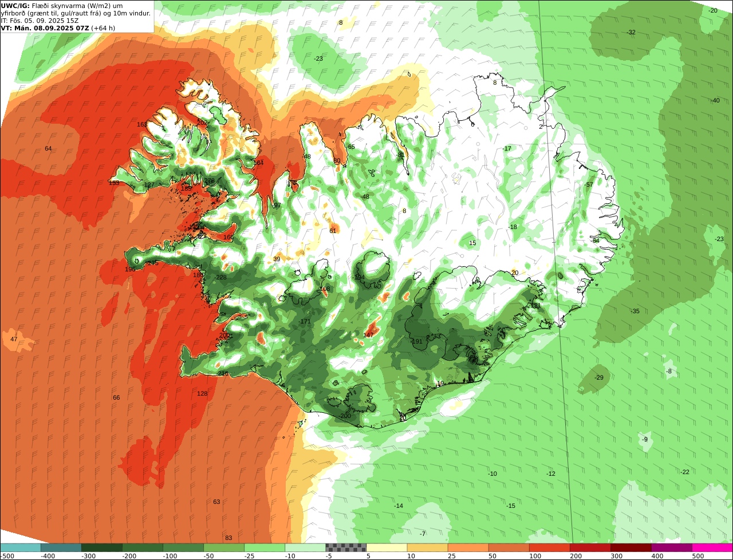
Task: Click the '153' map value
Action: 114,183
